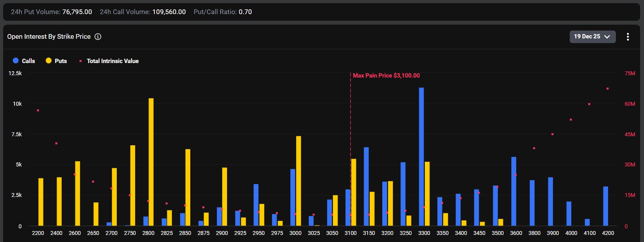Select the yellow put bar at strike 3000
The height and width of the screenshot is (242, 644).
coord(299,181)
